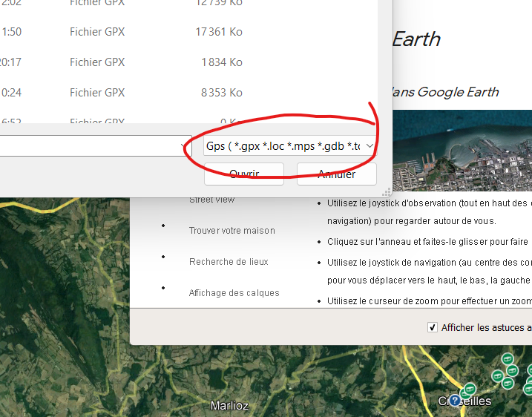Open the Street View tips link
The image size is (532, 417).
[x=211, y=200]
